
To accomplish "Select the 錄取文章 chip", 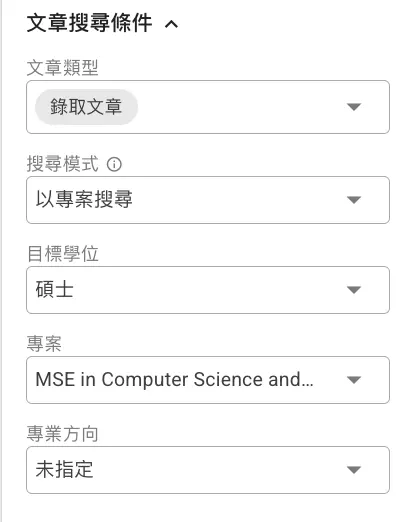I will click(x=86, y=107).
